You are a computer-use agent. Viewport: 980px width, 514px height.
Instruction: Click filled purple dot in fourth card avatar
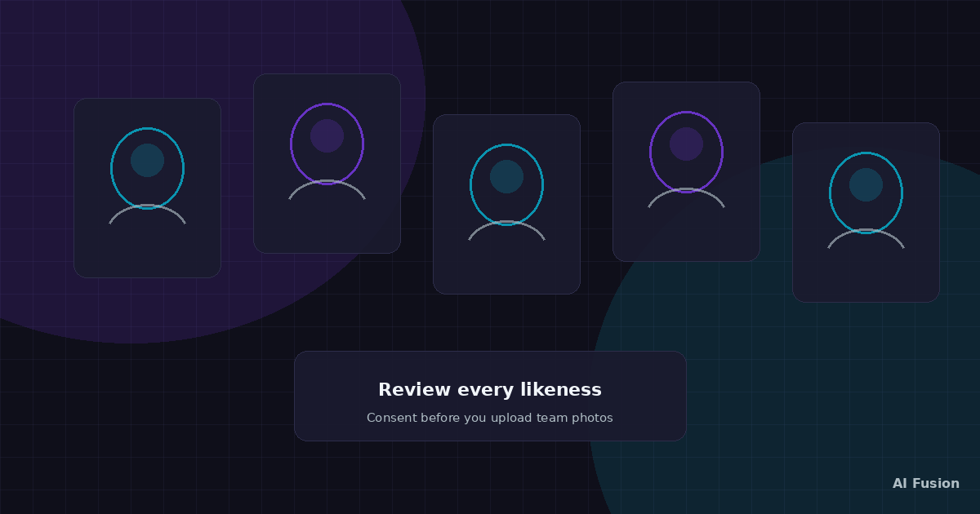click(686, 144)
